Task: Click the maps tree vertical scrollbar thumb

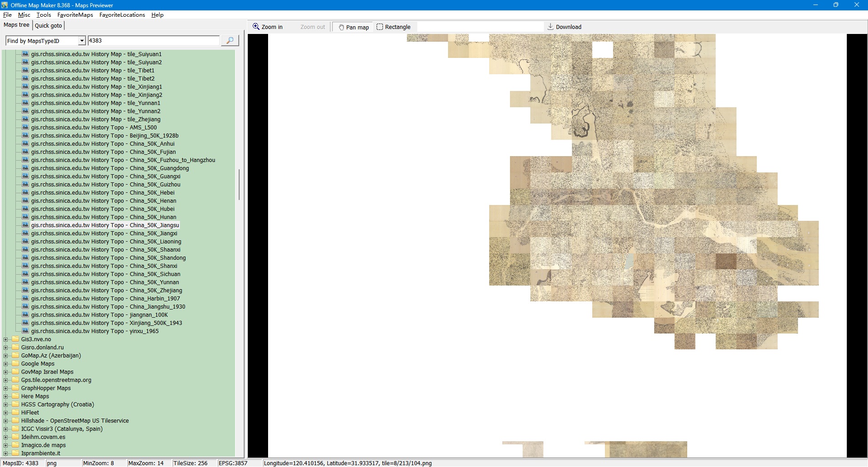Action: (239, 185)
